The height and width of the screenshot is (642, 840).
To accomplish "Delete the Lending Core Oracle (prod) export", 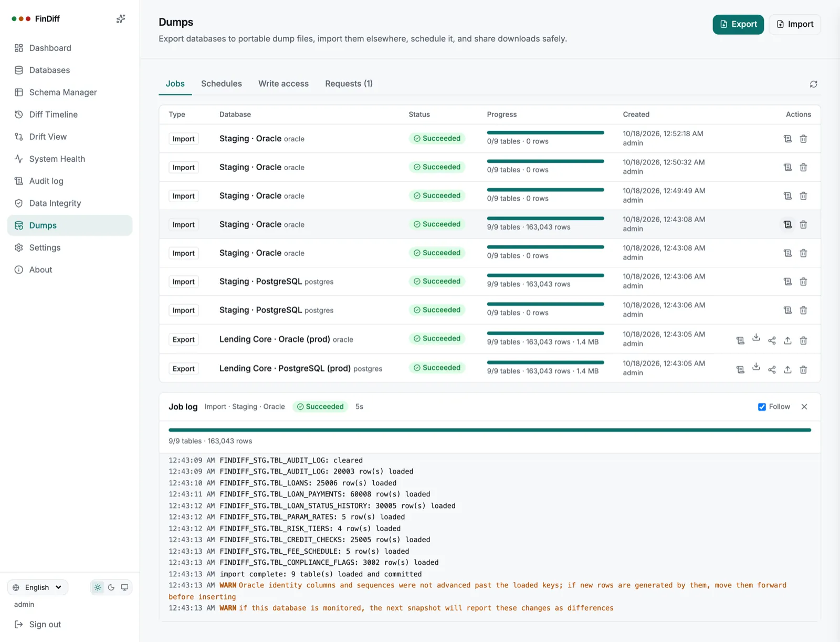I will [803, 340].
